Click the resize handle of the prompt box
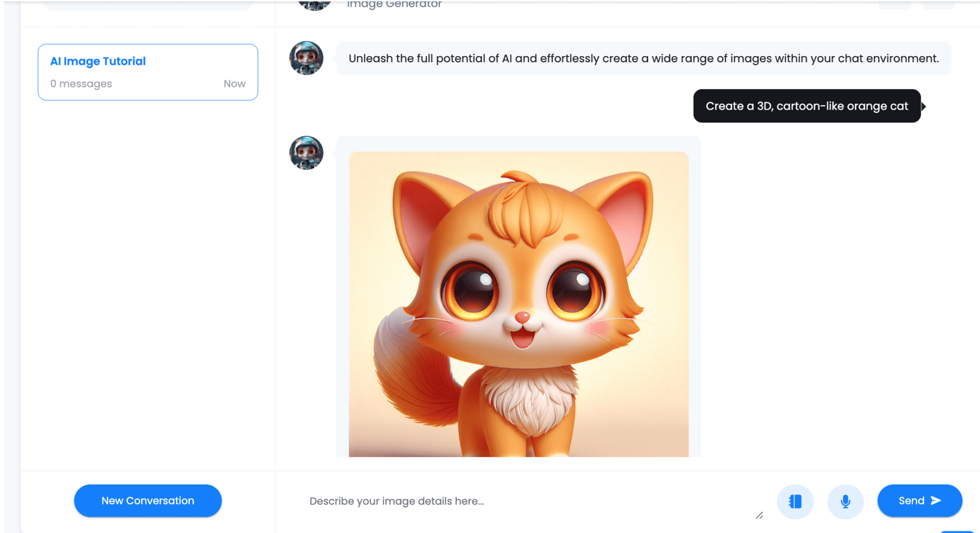Viewport: 980px width, 533px height. click(x=759, y=516)
